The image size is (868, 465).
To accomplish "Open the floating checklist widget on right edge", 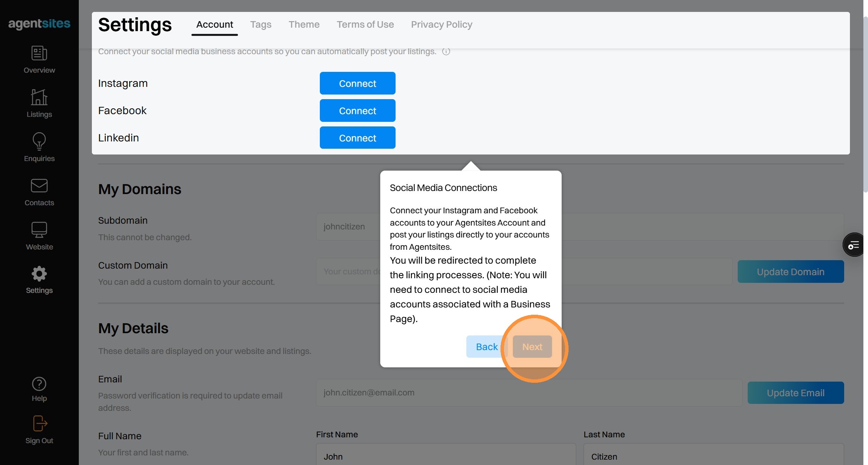I will (853, 245).
